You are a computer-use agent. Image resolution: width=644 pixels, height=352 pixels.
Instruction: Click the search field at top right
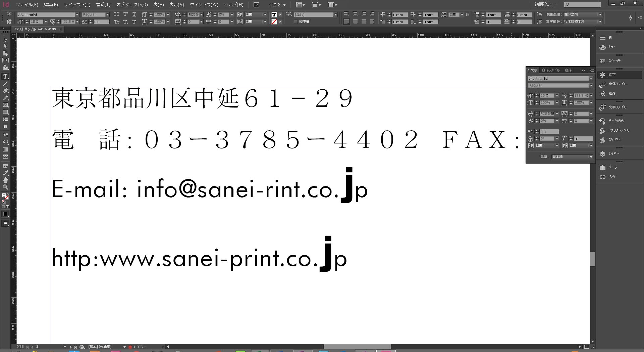click(582, 5)
